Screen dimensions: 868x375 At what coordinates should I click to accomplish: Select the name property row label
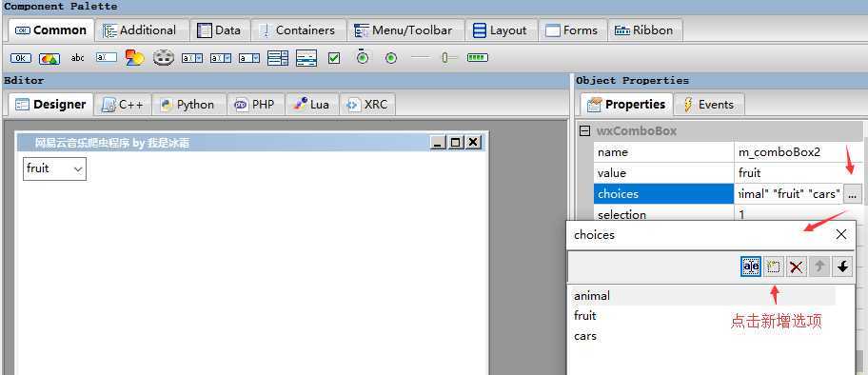pos(663,151)
